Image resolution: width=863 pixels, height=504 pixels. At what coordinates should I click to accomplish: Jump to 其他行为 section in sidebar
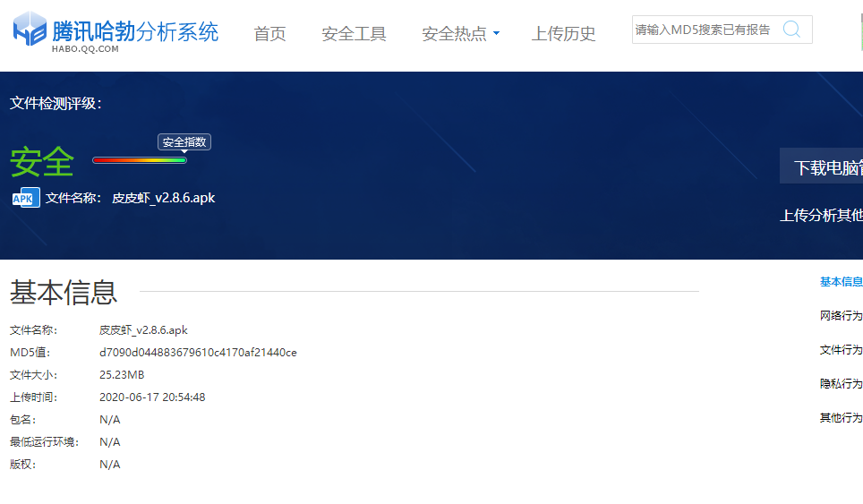841,418
